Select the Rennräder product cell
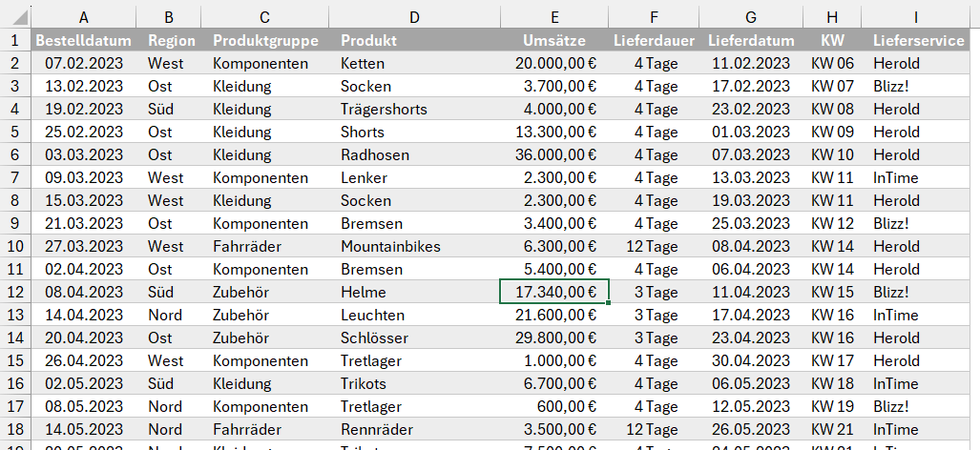The image size is (980, 450). coord(415,429)
